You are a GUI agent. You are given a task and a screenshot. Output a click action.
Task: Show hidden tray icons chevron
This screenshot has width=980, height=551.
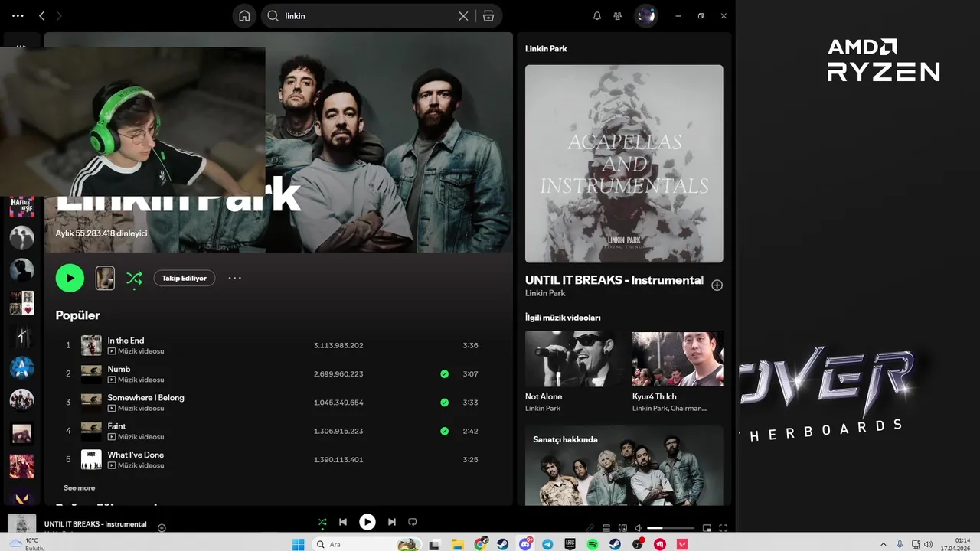[883, 544]
